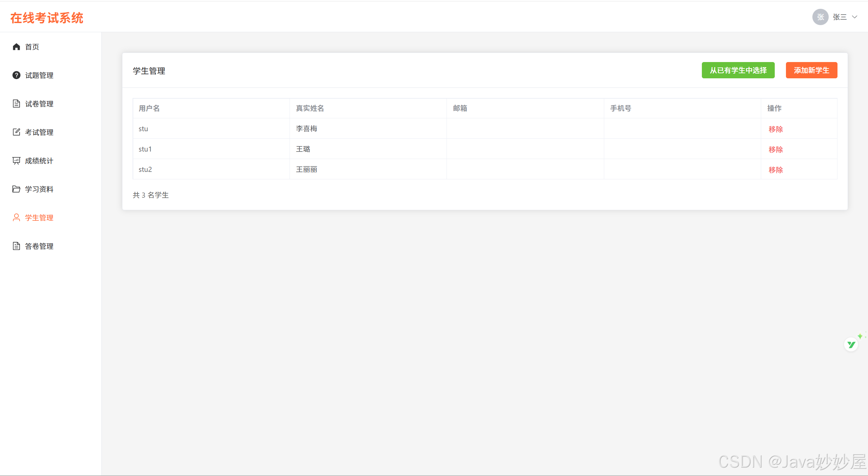Image resolution: width=868 pixels, height=476 pixels.
Task: Remove student 王丽丽 via 移除 link
Action: 775,170
